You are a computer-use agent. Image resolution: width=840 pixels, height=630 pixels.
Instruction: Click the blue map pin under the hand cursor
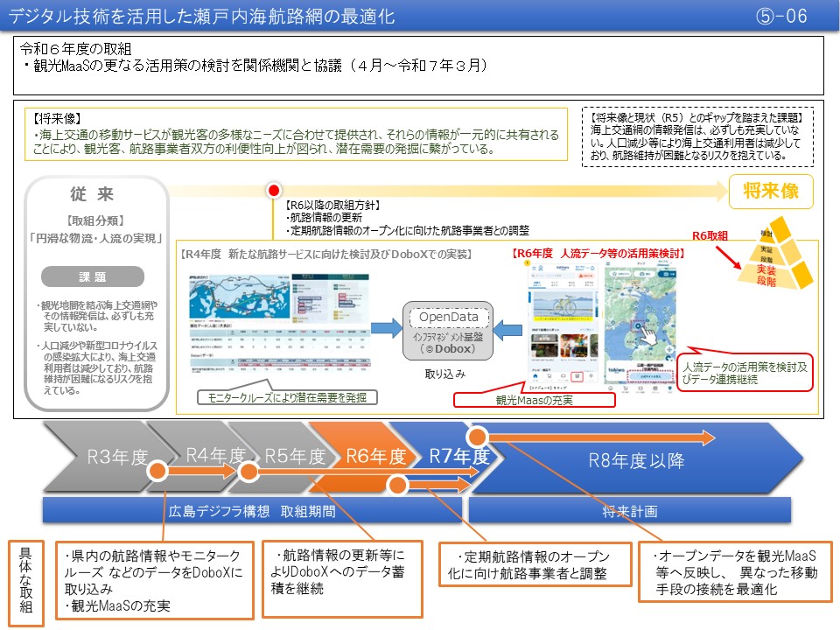[638, 325]
